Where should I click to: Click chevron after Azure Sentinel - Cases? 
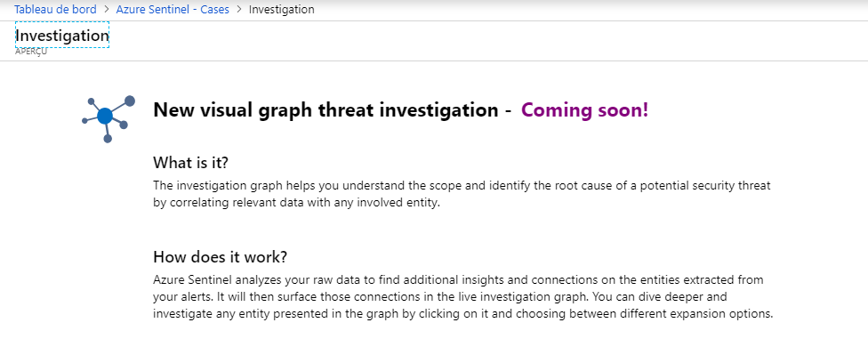coord(239,10)
